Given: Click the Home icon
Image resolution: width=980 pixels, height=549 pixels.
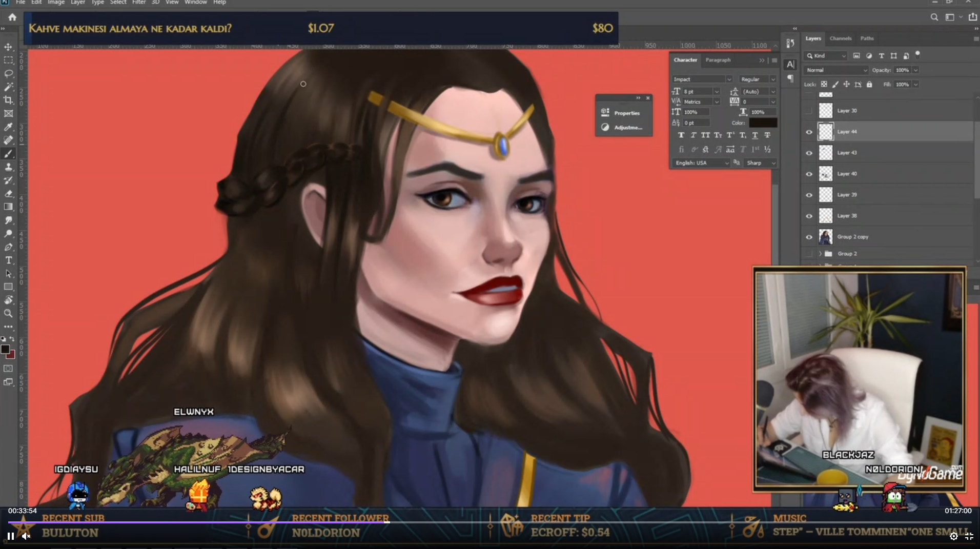Looking at the screenshot, I should [12, 17].
